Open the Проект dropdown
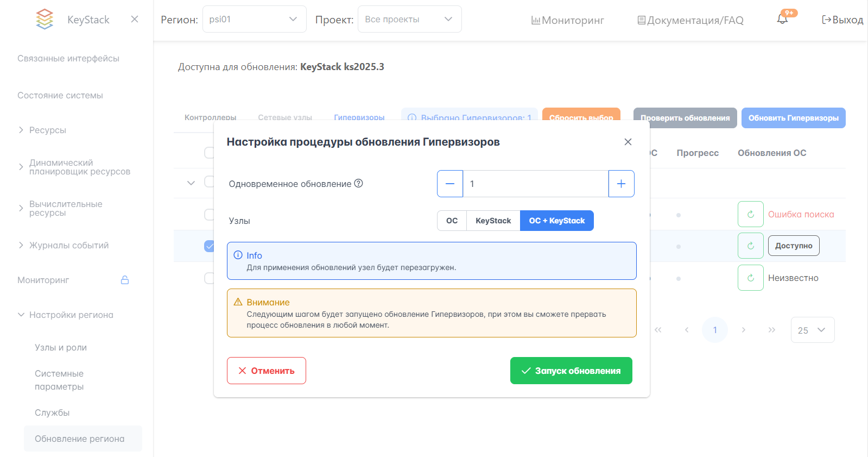Viewport: 868px width, 457px height. [409, 19]
